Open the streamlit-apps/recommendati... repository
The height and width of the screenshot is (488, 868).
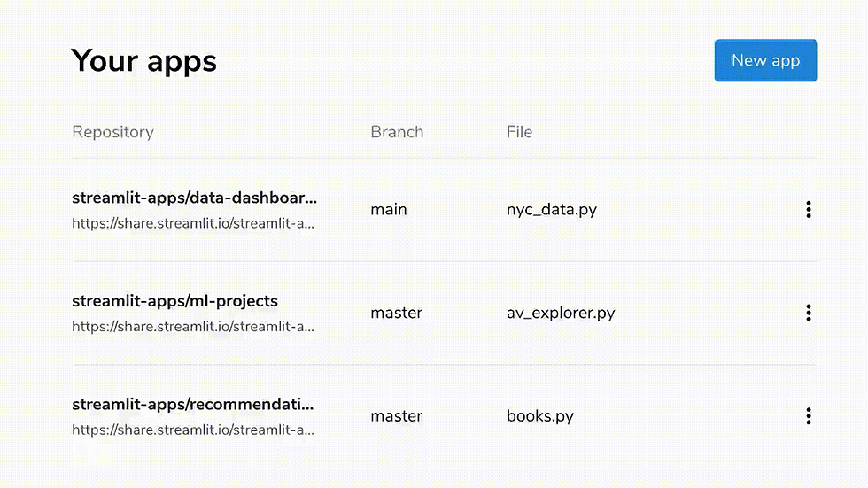193,405
